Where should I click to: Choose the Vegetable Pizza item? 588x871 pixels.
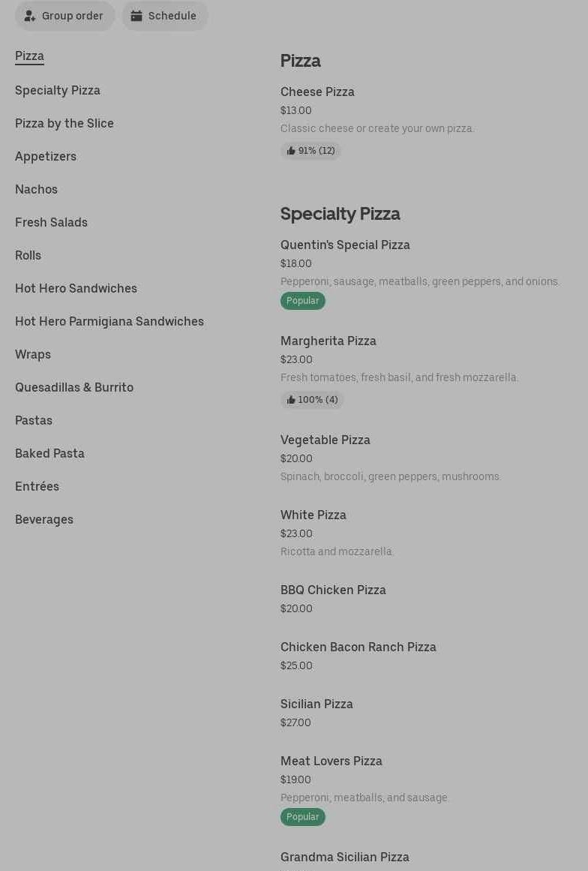pos(325,440)
